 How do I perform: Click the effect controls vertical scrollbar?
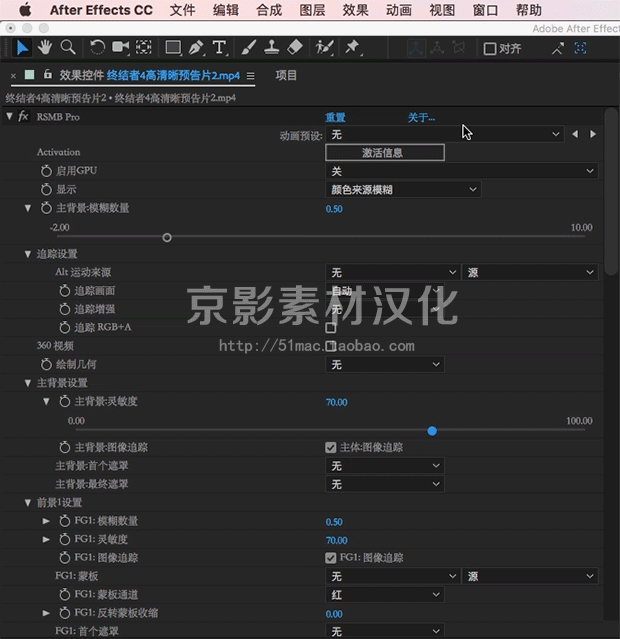coord(611,192)
